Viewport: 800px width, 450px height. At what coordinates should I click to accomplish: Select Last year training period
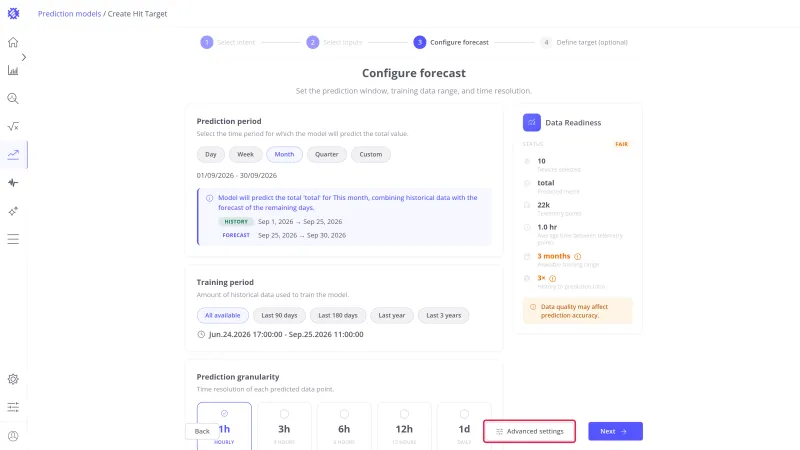(x=392, y=316)
